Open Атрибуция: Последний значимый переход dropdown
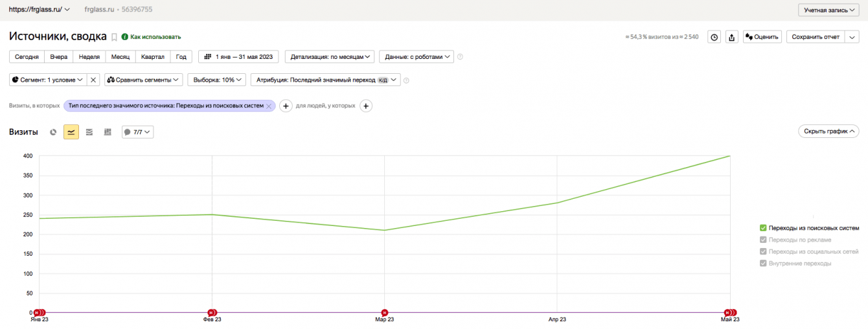The image size is (868, 329). click(325, 80)
